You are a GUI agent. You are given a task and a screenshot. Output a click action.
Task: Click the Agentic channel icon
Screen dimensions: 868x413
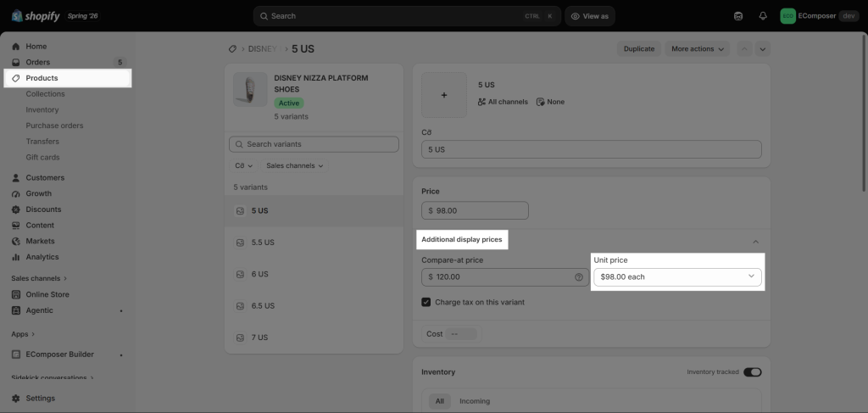[x=16, y=310]
